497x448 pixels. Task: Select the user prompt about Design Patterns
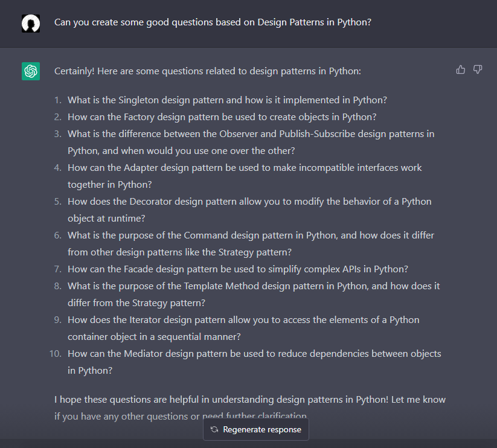213,22
